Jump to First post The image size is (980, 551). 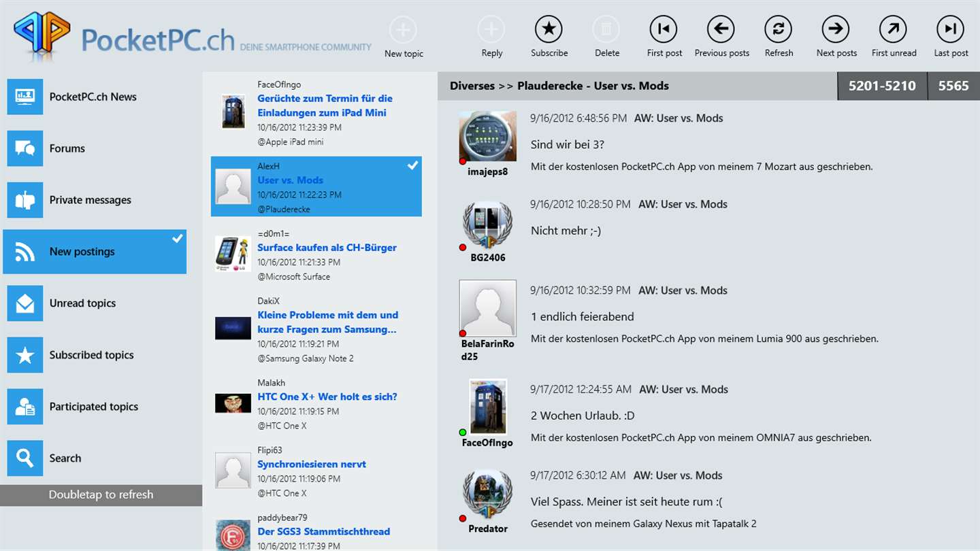(x=664, y=30)
